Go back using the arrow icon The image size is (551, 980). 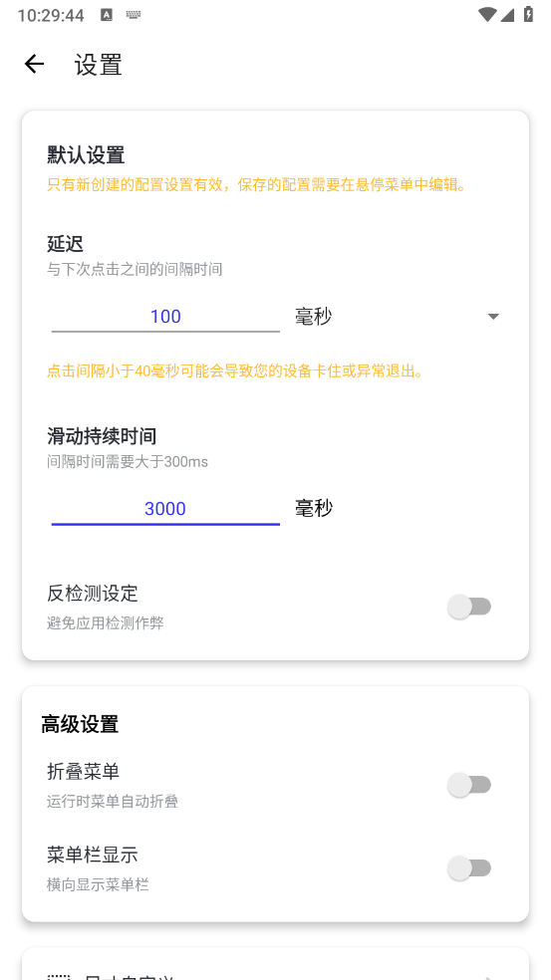35,64
